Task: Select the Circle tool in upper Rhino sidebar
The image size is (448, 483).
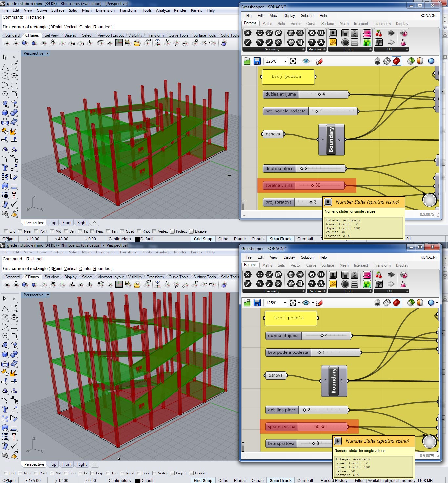Action: (5, 76)
